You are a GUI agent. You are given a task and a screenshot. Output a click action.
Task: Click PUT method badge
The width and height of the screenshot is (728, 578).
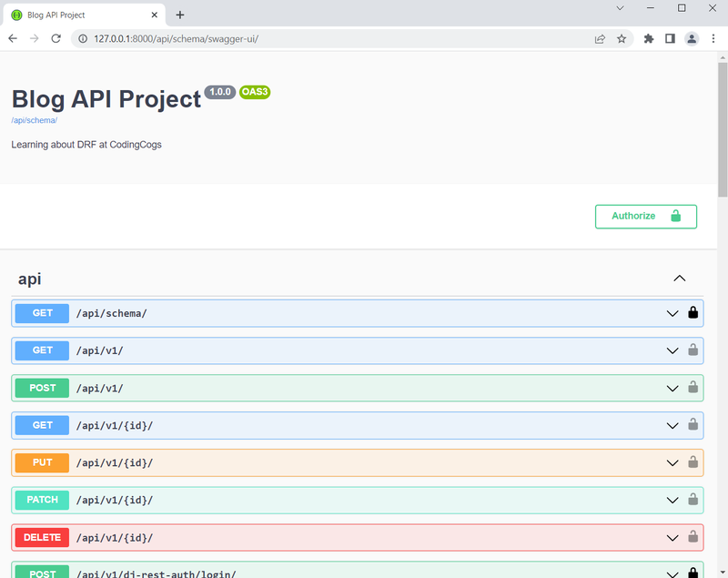click(42, 462)
